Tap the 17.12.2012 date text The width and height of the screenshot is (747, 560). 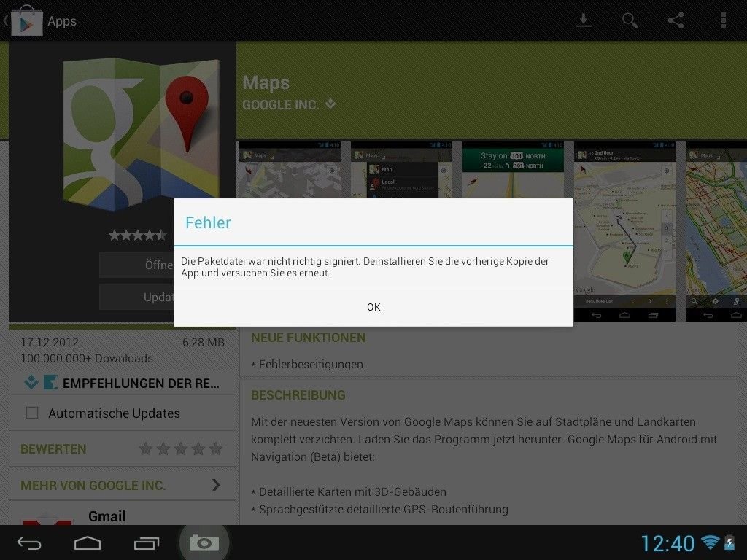[x=50, y=343]
